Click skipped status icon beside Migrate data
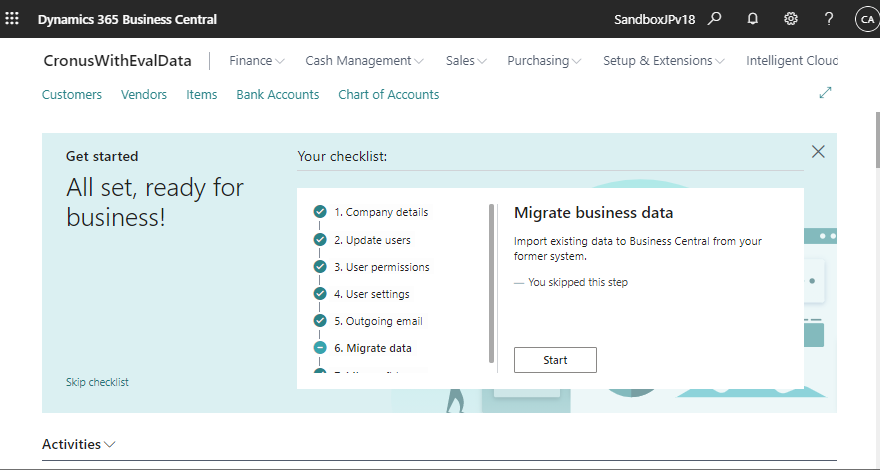This screenshot has width=880, height=470. [320, 348]
